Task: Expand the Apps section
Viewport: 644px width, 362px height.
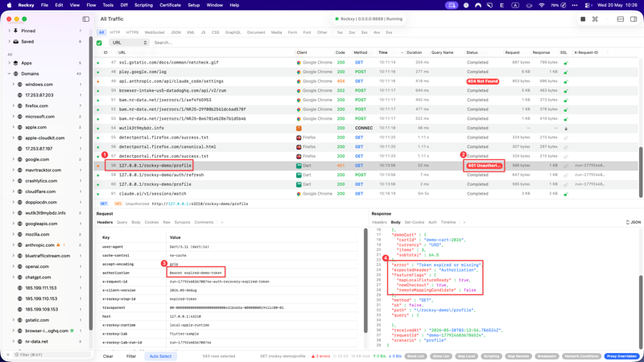Action: tap(9, 63)
